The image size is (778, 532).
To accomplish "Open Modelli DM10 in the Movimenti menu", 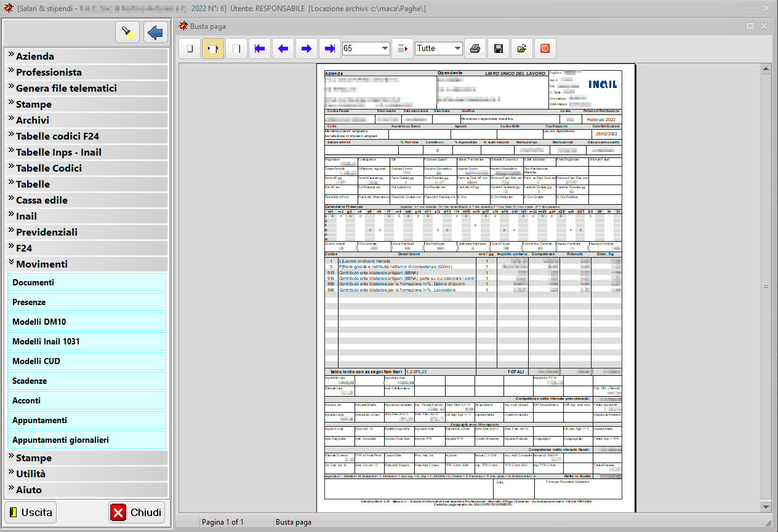I will coord(87,322).
